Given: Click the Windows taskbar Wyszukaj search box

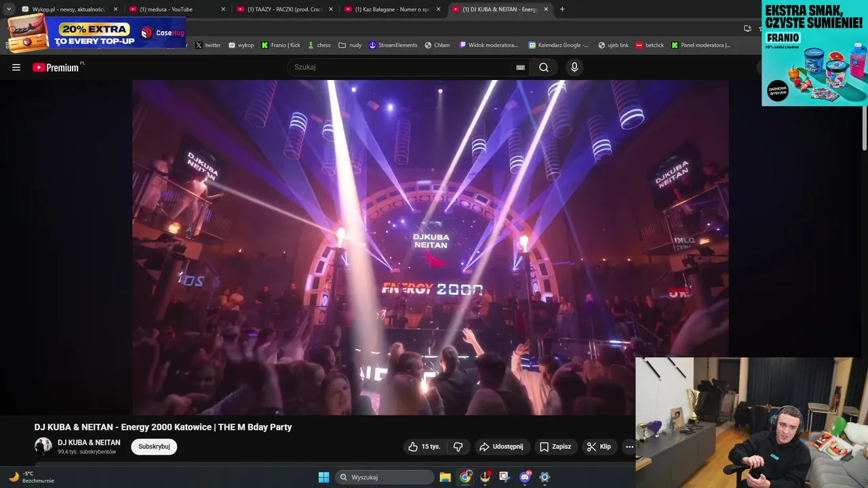Looking at the screenshot, I should [x=384, y=477].
